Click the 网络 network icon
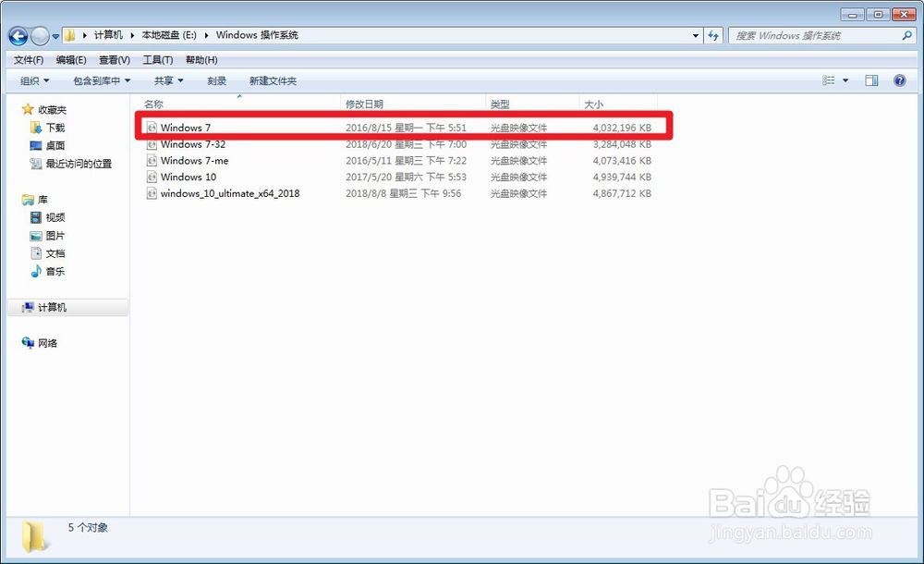The width and height of the screenshot is (924, 564). (28, 343)
